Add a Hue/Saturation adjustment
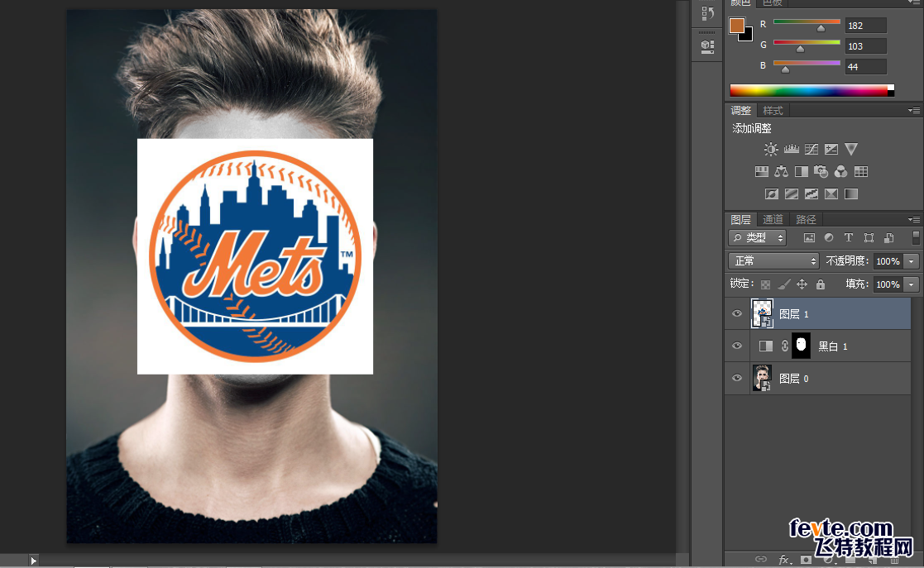The width and height of the screenshot is (924, 568). pos(761,171)
